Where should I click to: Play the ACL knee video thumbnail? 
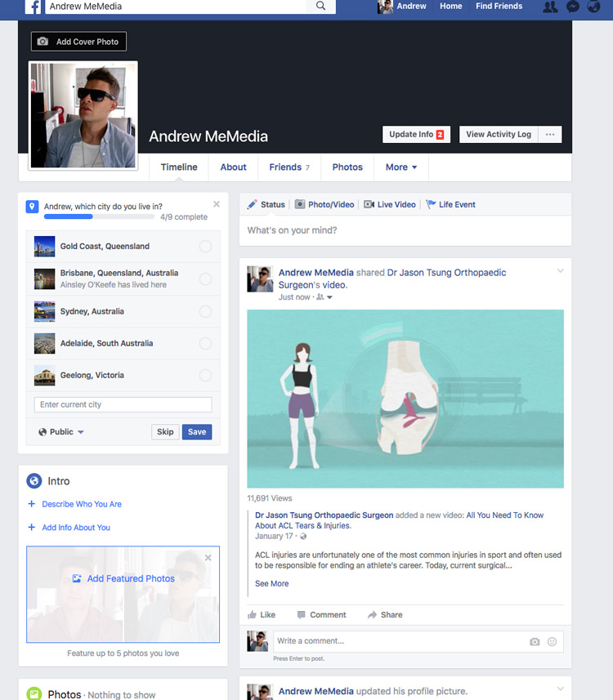pos(405,399)
